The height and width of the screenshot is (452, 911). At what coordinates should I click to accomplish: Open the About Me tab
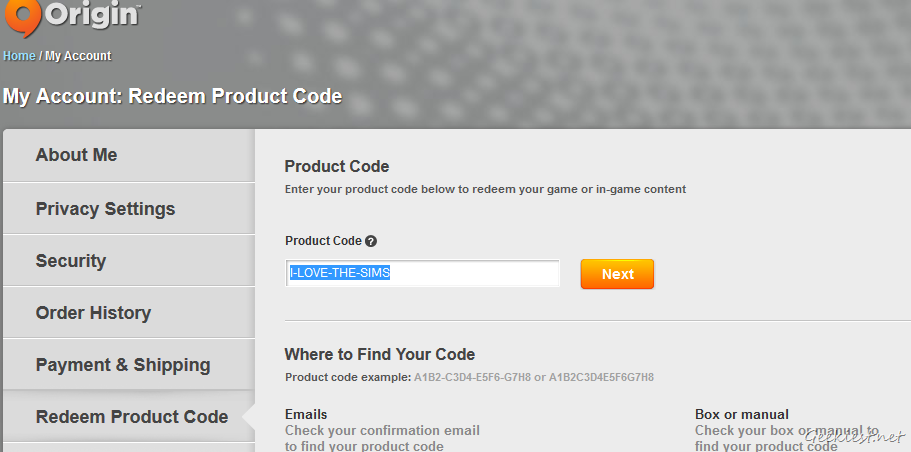(x=76, y=155)
